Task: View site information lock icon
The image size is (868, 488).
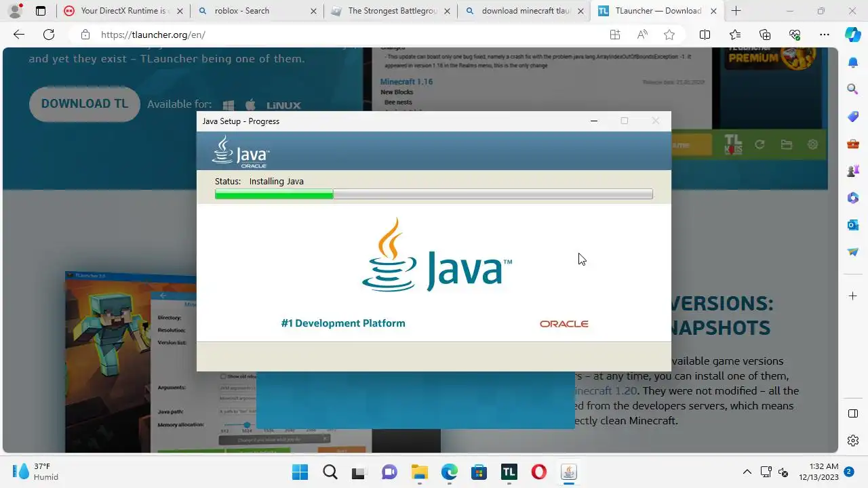Action: tap(85, 35)
